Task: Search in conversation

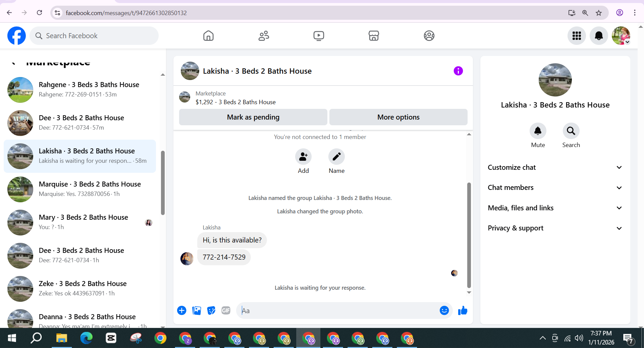Action: (571, 131)
